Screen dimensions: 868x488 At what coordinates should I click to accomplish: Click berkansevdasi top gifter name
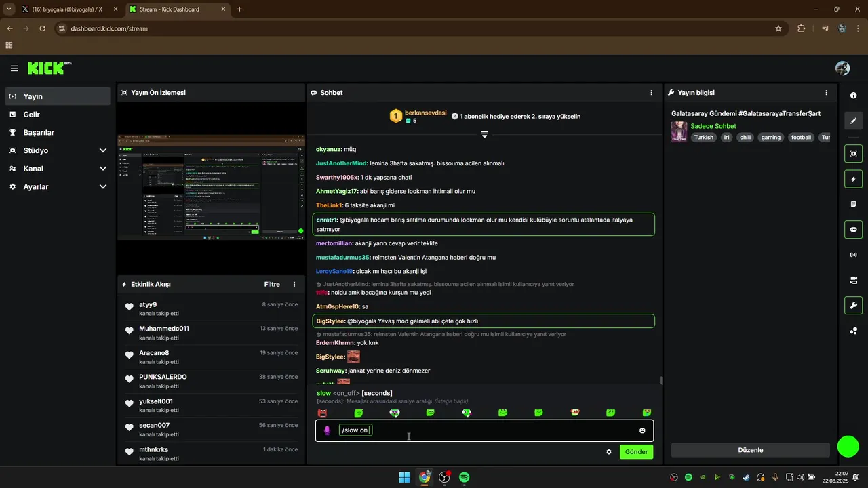[425, 113]
